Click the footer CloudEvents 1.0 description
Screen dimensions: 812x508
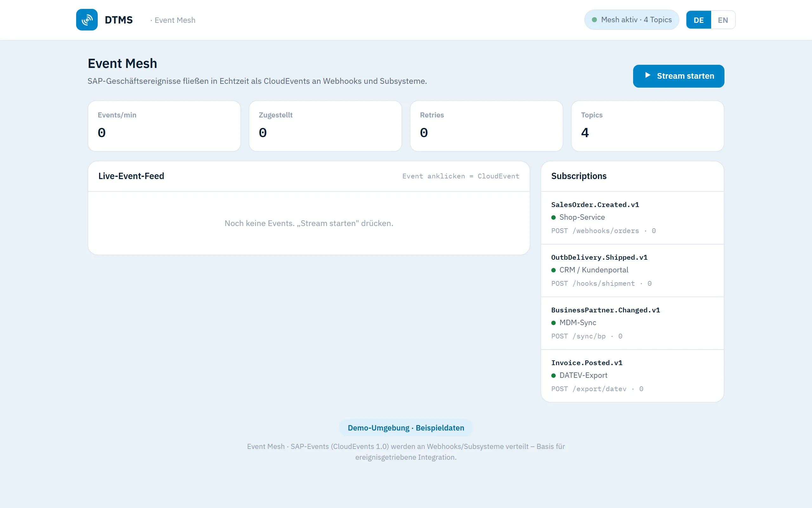(406, 451)
